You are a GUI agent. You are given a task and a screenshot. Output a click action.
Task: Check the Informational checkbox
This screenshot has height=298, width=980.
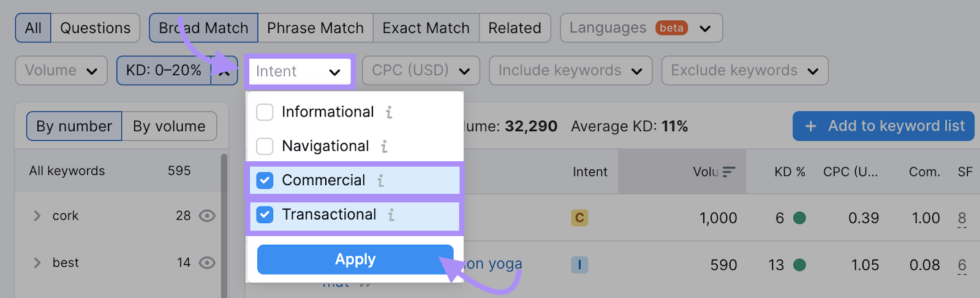pos(265,112)
